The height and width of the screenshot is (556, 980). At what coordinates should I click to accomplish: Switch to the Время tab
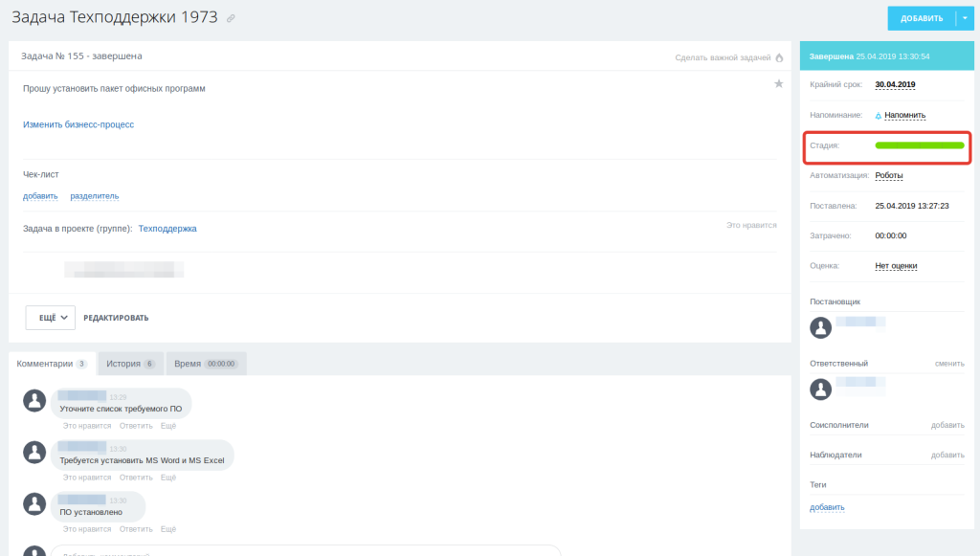point(206,364)
